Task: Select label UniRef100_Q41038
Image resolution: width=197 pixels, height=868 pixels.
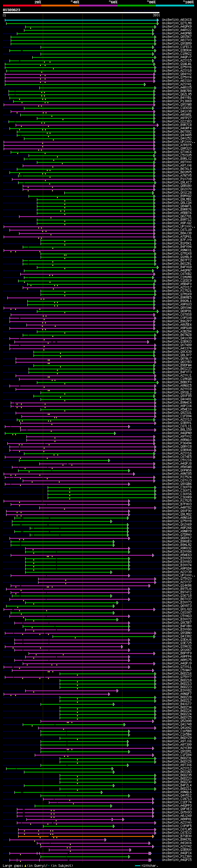Action: (177, 111)
